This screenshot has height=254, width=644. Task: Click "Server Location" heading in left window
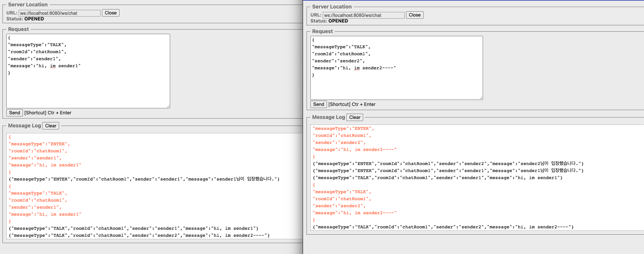click(x=28, y=5)
